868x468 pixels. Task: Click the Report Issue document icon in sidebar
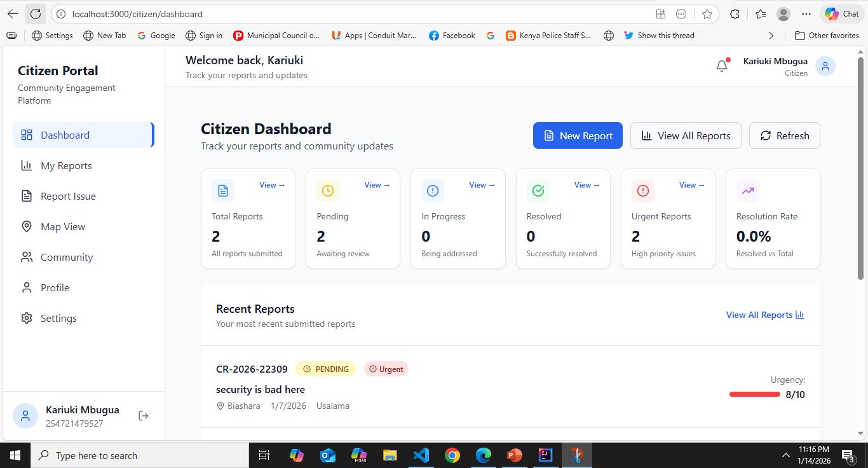click(26, 196)
